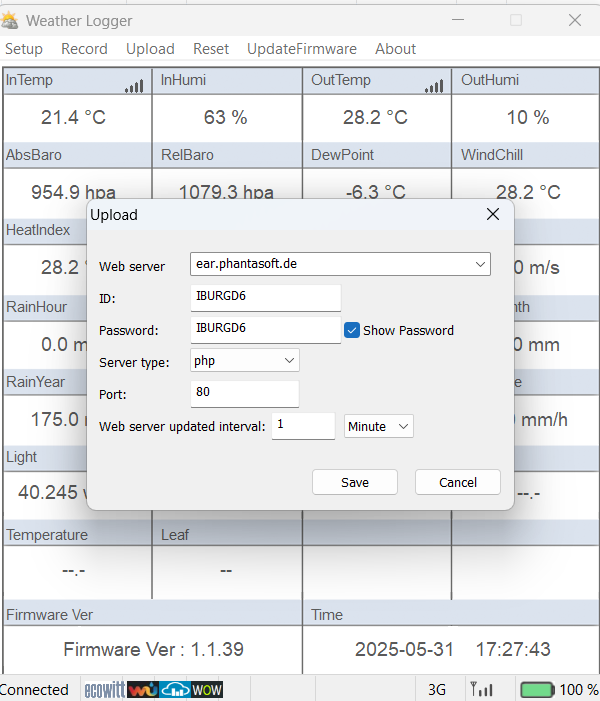
Task: Click the RelBaro header label
Action: (x=187, y=155)
